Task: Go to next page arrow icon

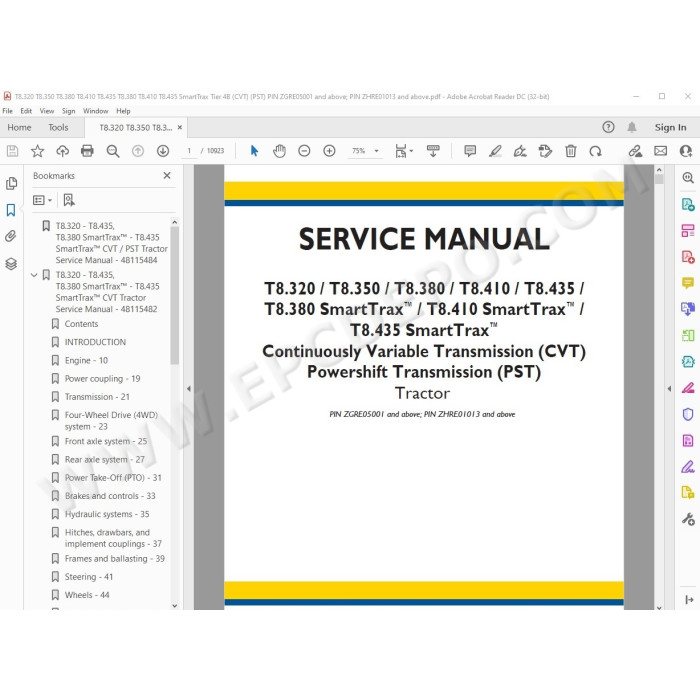Action: (x=163, y=151)
